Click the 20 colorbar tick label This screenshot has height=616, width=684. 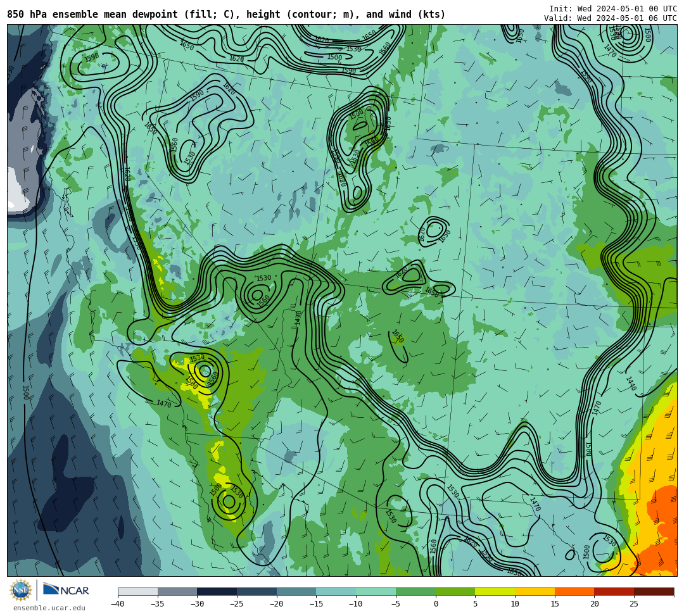(595, 604)
